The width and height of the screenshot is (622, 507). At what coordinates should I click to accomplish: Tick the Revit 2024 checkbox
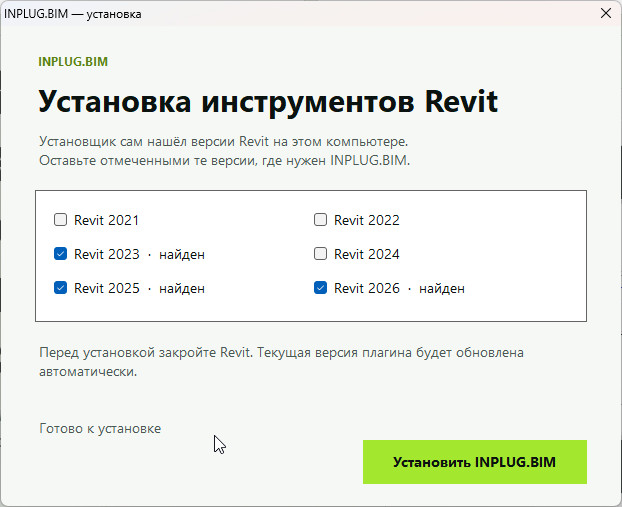tap(321, 254)
